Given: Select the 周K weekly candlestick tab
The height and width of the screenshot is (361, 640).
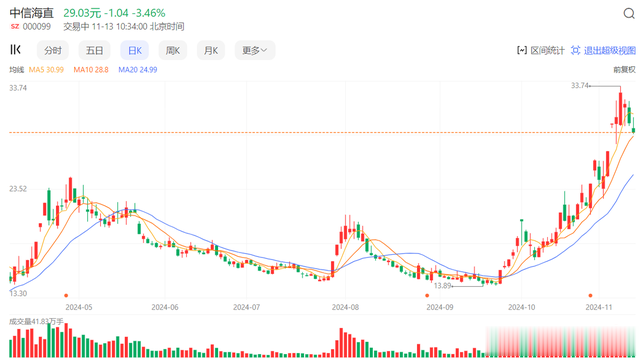Looking at the screenshot, I should (173, 51).
